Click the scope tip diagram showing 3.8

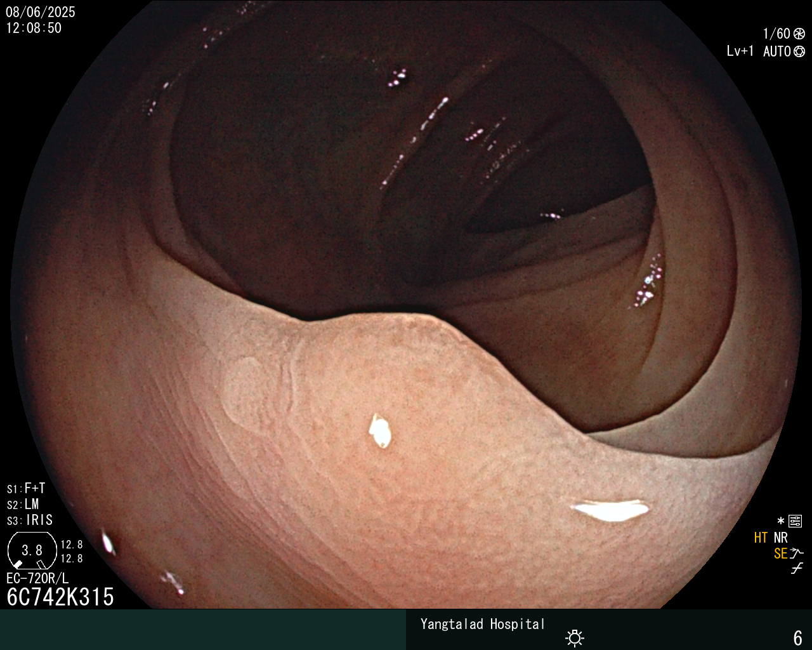pyautogui.click(x=31, y=550)
